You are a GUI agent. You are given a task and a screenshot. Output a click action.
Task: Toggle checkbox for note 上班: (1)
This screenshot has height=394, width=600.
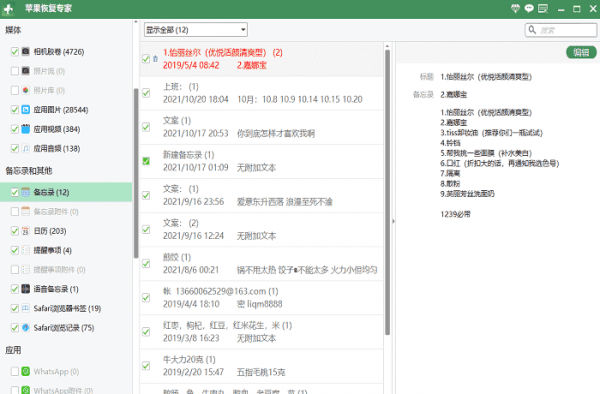tap(146, 93)
